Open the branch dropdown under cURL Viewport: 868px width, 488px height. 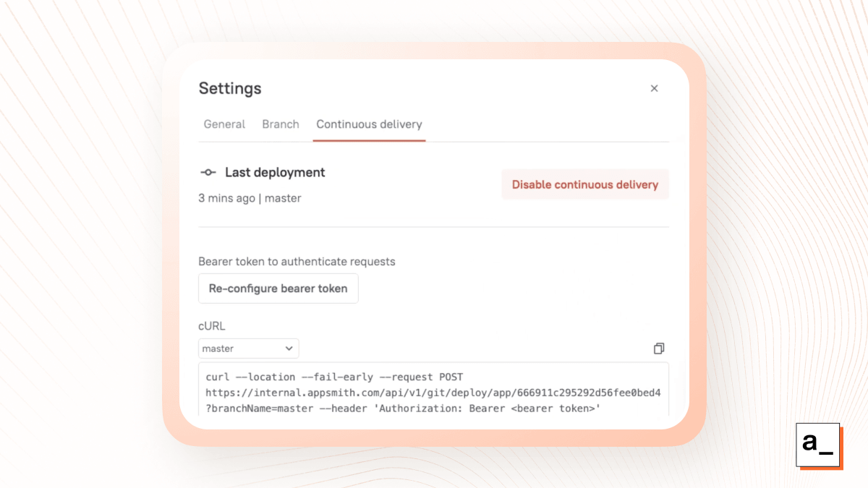point(248,348)
